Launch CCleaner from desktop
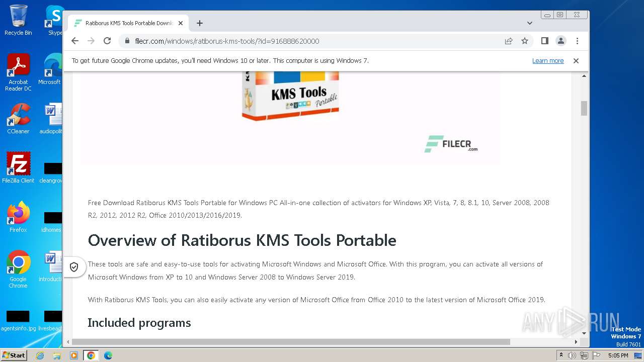 click(18, 119)
